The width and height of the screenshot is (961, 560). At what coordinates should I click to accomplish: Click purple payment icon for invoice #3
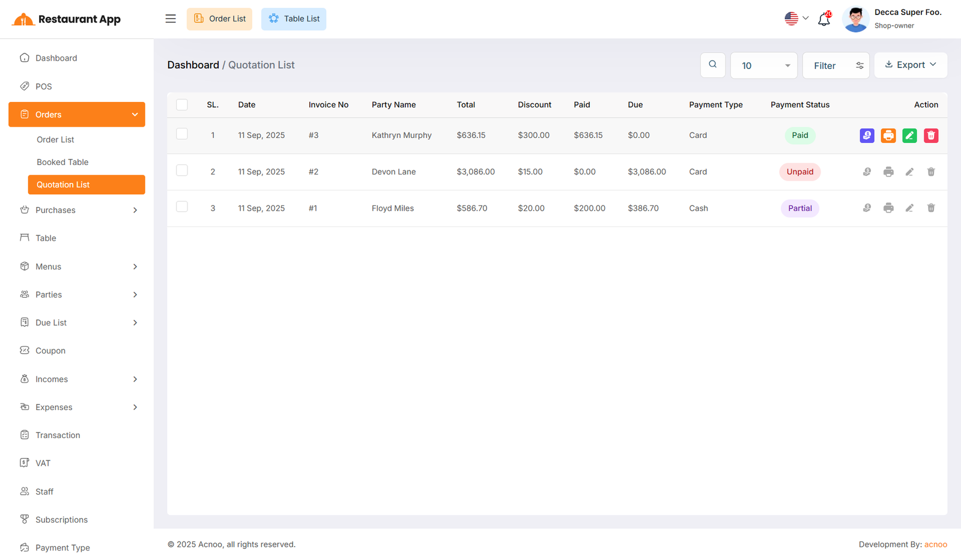[x=867, y=136]
